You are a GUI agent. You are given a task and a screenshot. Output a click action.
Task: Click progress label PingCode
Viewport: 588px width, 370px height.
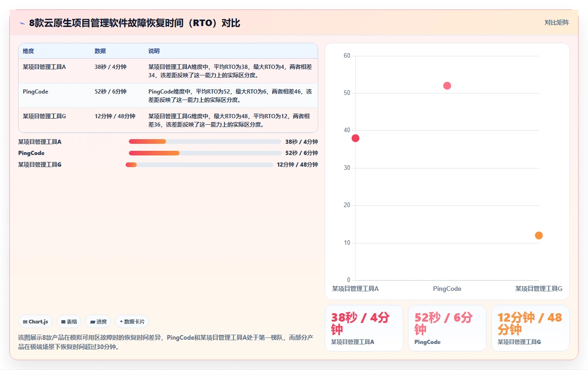click(x=31, y=153)
